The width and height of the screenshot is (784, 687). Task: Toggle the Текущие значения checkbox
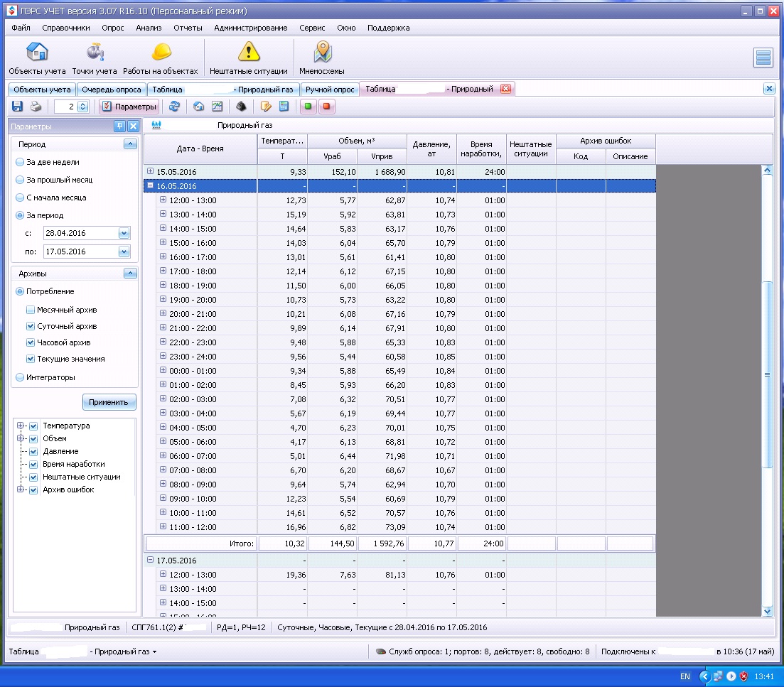(31, 359)
